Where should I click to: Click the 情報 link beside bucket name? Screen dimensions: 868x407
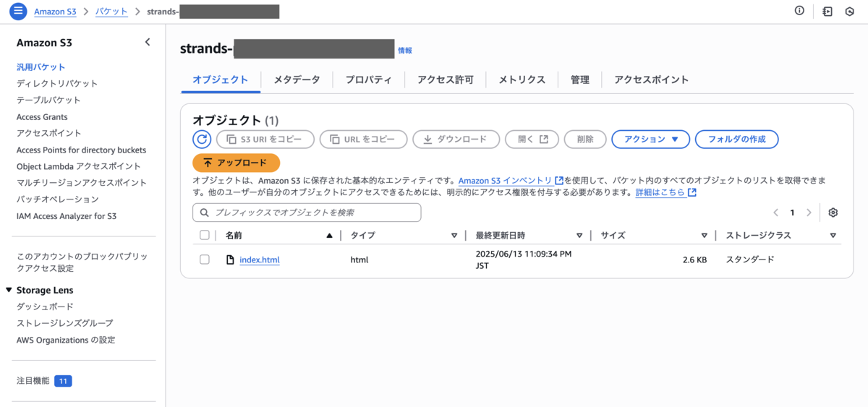(x=405, y=51)
